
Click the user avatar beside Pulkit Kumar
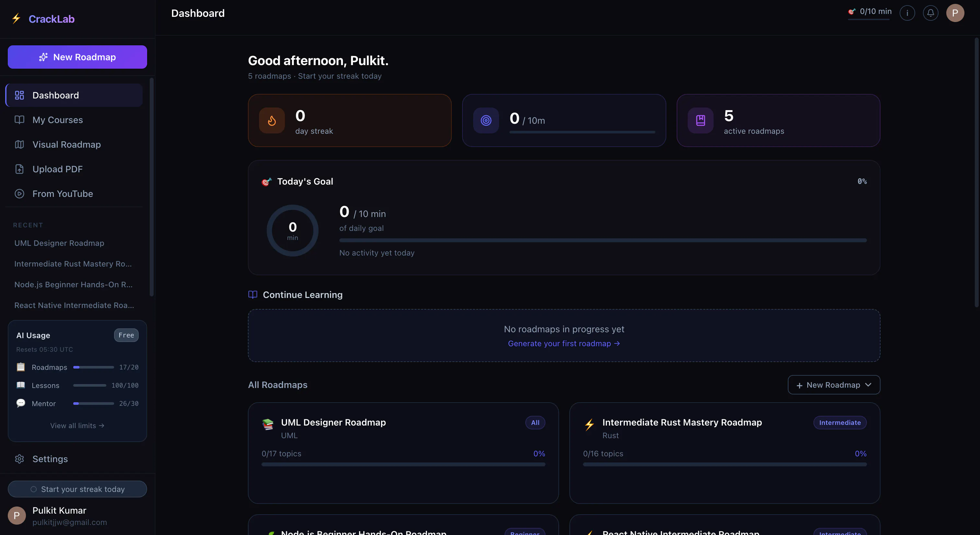click(17, 516)
